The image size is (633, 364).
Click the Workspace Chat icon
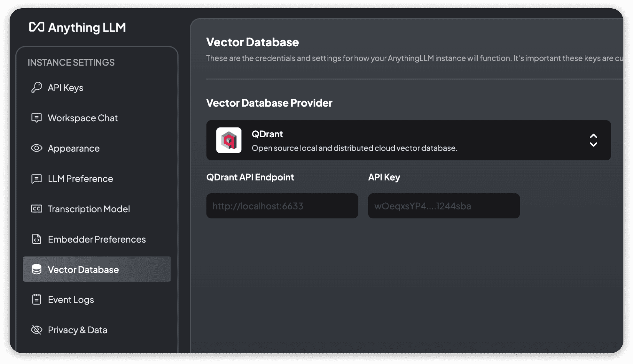pos(36,117)
